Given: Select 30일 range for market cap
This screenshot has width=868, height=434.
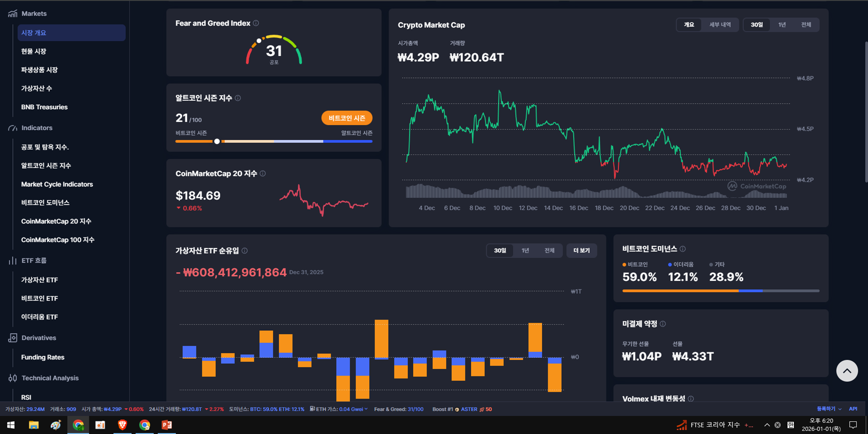Looking at the screenshot, I should (757, 25).
